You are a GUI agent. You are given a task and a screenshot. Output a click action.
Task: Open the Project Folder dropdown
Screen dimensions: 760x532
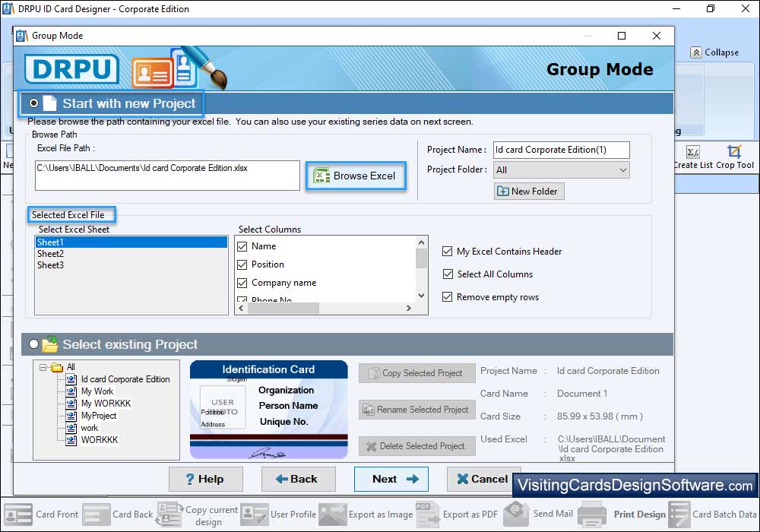pyautogui.click(x=562, y=170)
